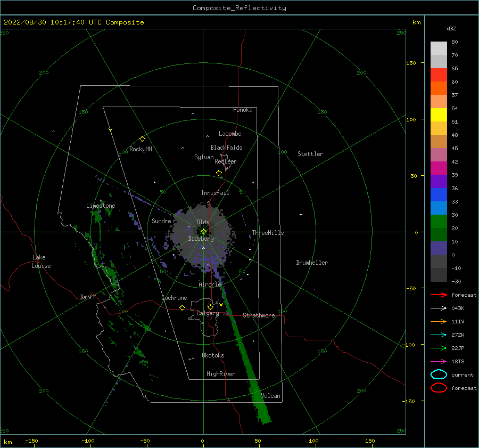
Task: Click the Lacombe label
Action: click(x=230, y=134)
